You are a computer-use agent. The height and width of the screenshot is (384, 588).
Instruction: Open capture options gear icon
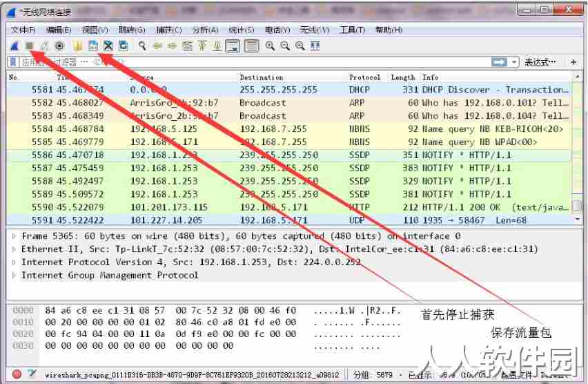coord(59,46)
